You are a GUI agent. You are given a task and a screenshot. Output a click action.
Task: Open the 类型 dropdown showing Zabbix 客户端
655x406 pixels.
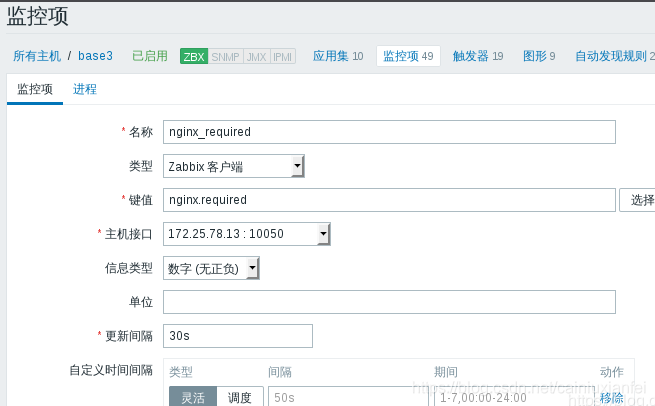tap(234, 166)
